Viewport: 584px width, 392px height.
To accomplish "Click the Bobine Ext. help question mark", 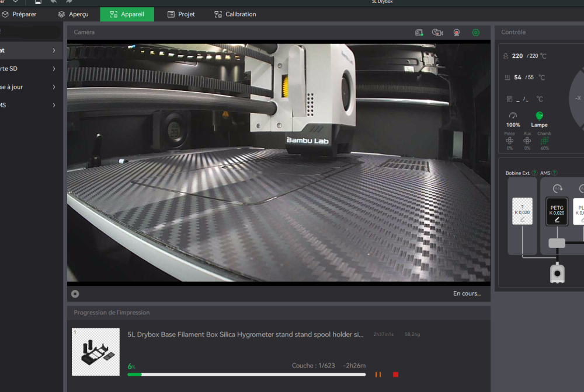I will click(x=534, y=173).
